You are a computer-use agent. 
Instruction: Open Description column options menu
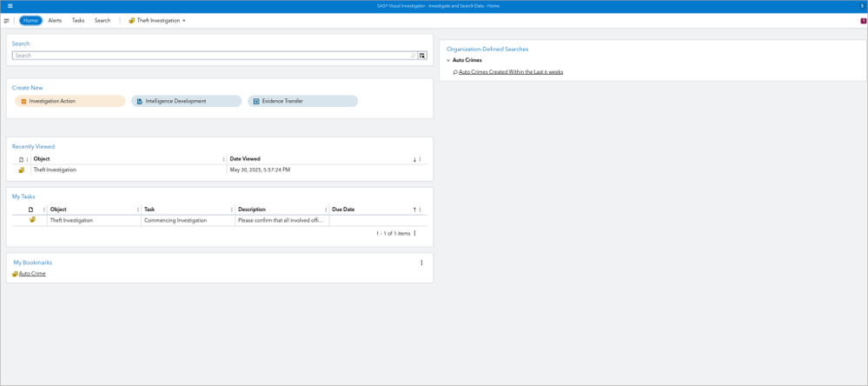tap(326, 210)
